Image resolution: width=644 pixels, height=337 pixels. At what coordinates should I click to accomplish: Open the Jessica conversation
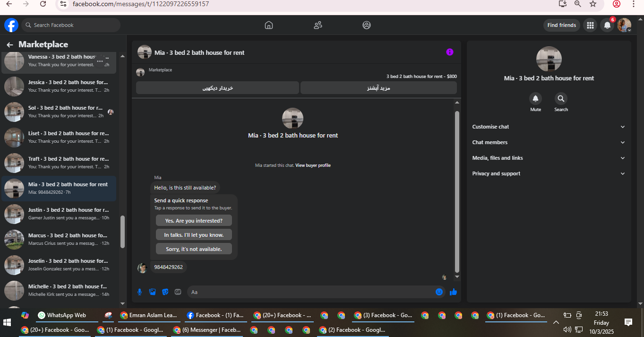pos(59,86)
